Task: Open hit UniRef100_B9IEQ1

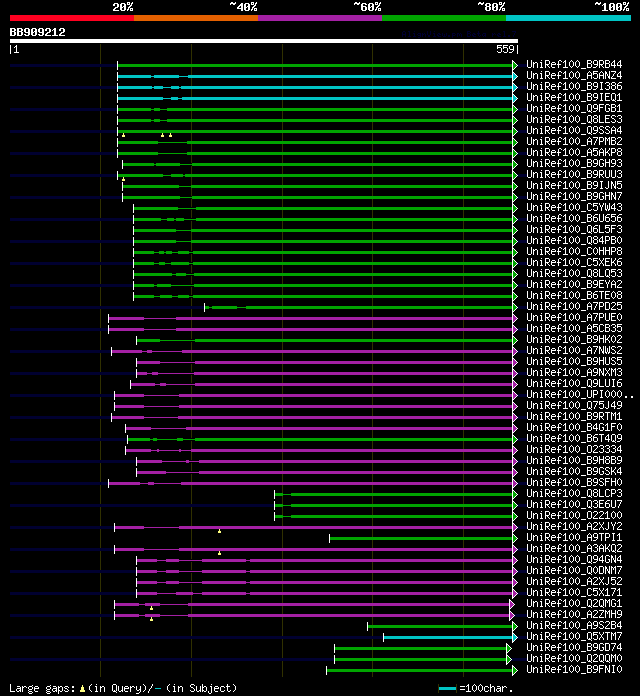Action: (x=574, y=97)
